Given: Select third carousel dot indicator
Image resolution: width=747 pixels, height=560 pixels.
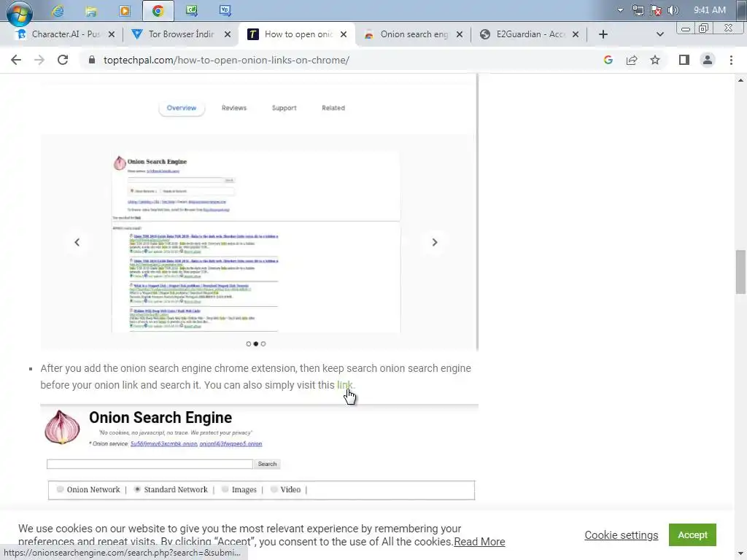Looking at the screenshot, I should 263,344.
